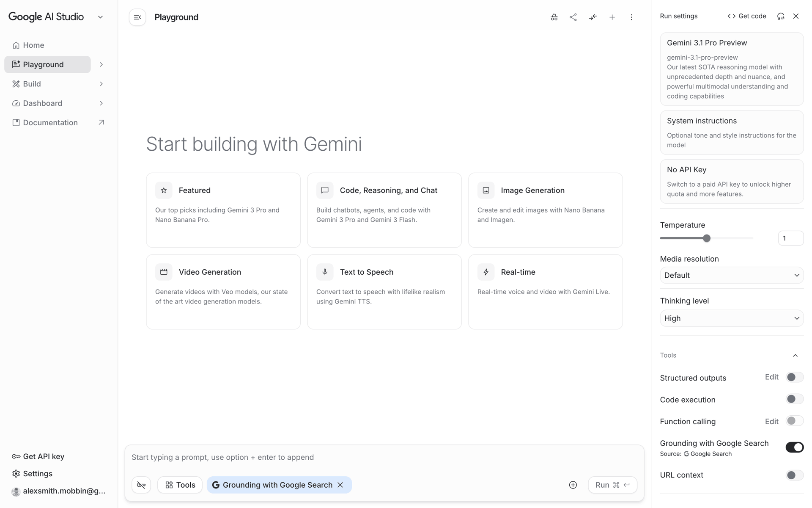Viewport: 812px width, 508px height.
Task: Click the Settings gear icon
Action: click(16, 474)
